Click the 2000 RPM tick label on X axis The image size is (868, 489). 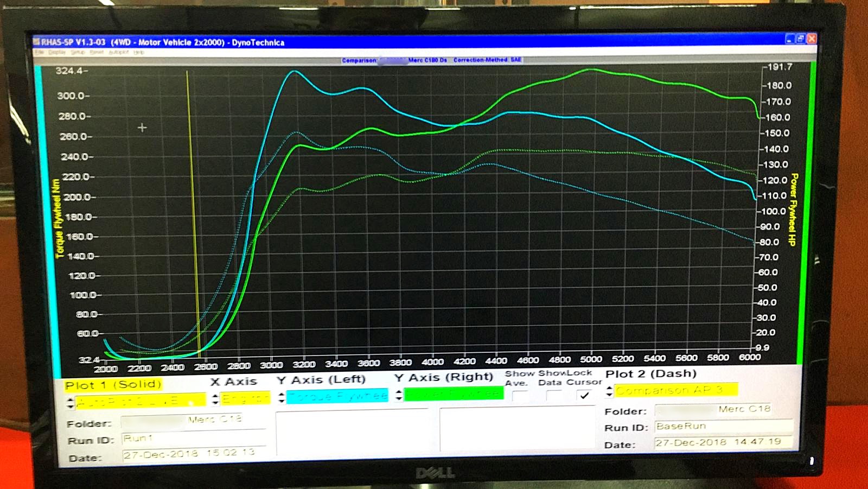pyautogui.click(x=105, y=369)
